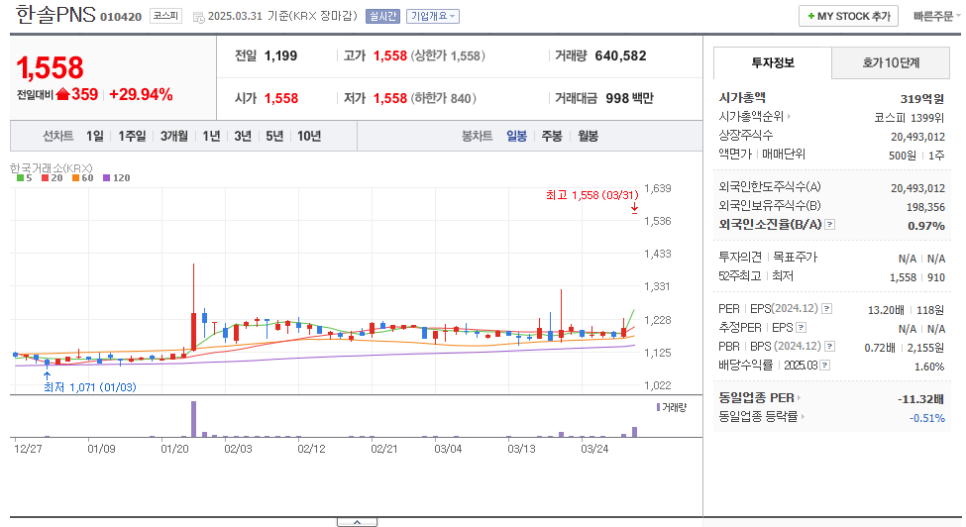Open help icon next to 외국인소진율(B/A)
Image resolution: width=966 pixels, height=527 pixels.
click(x=830, y=224)
